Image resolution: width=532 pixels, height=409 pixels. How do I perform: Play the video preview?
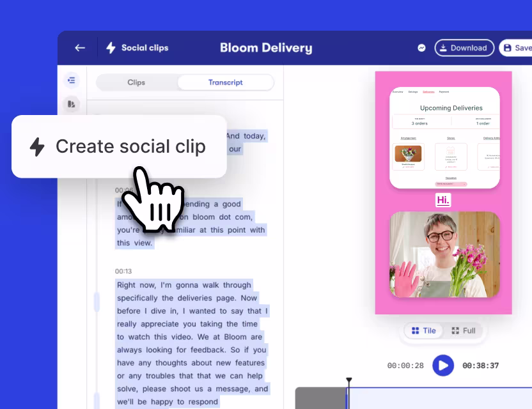point(442,366)
